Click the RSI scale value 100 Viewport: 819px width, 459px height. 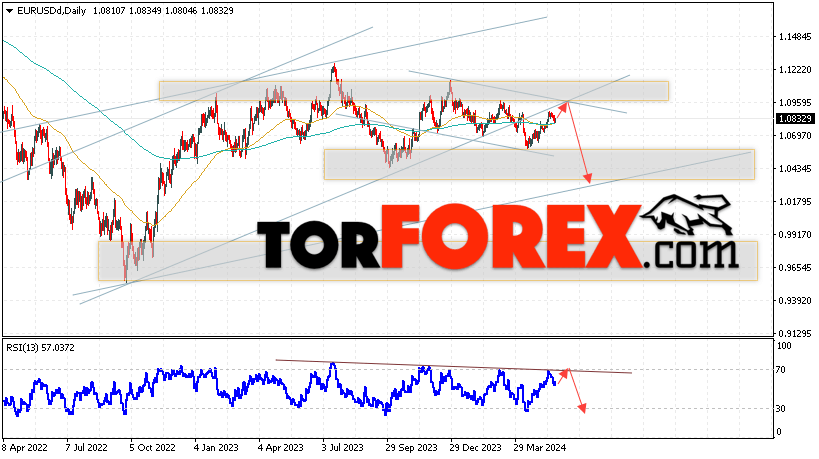pyautogui.click(x=785, y=346)
